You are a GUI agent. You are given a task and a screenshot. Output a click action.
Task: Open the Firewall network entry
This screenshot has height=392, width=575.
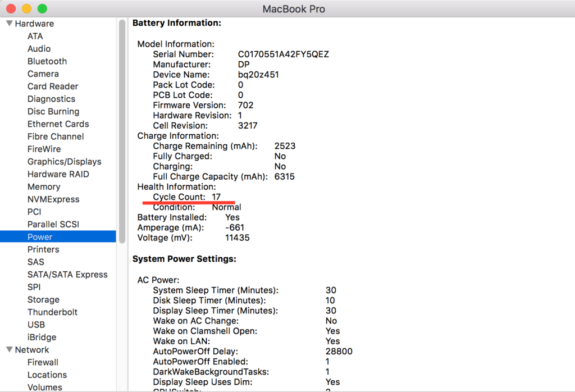point(43,362)
